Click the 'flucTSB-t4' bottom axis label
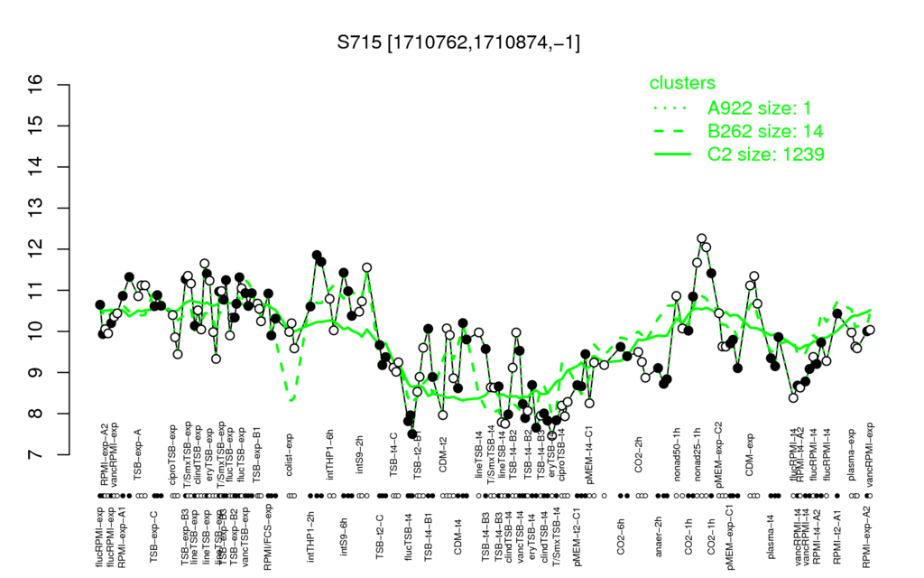The height and width of the screenshot is (578, 924). pyautogui.click(x=410, y=535)
